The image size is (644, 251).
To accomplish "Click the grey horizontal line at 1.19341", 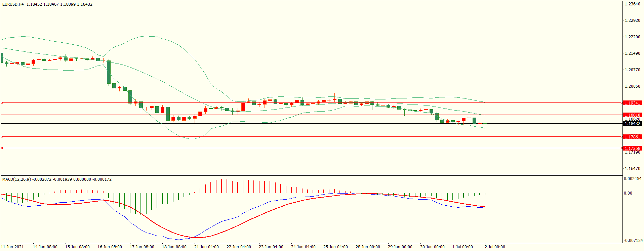I will click(x=311, y=102).
